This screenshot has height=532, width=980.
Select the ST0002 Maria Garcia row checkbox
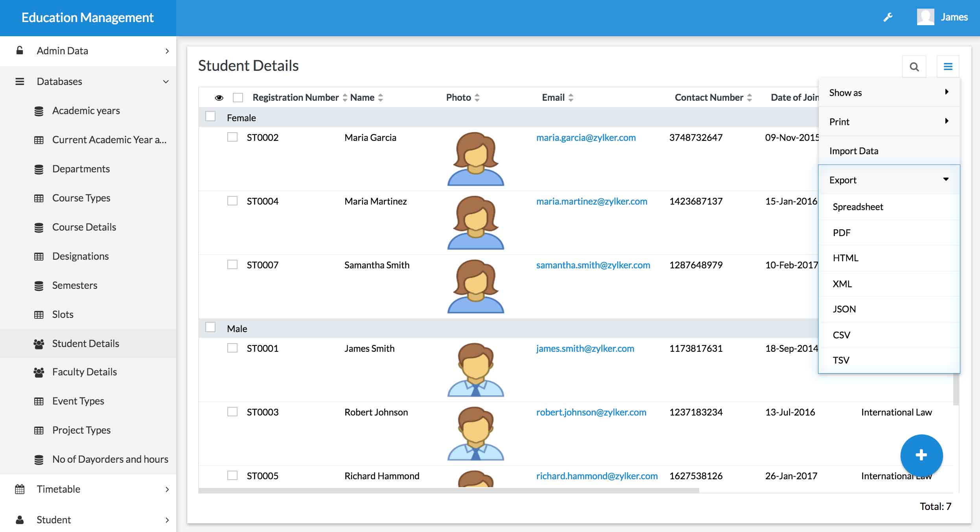(232, 137)
